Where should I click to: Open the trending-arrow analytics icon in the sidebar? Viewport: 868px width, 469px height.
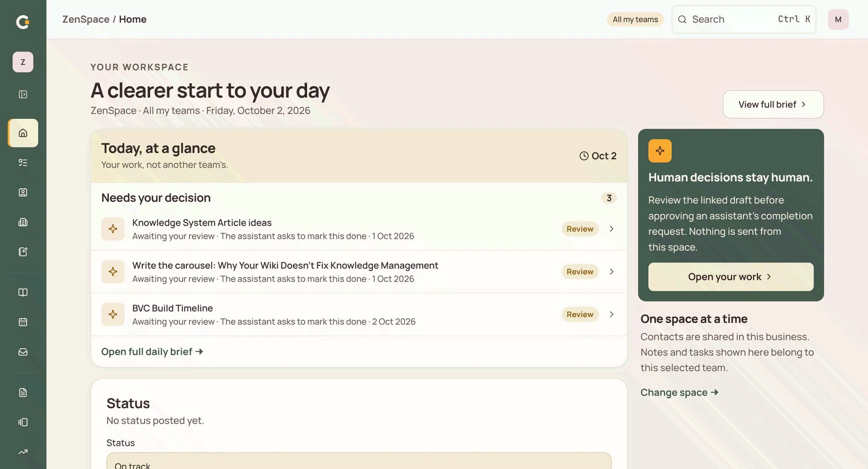pos(23,452)
